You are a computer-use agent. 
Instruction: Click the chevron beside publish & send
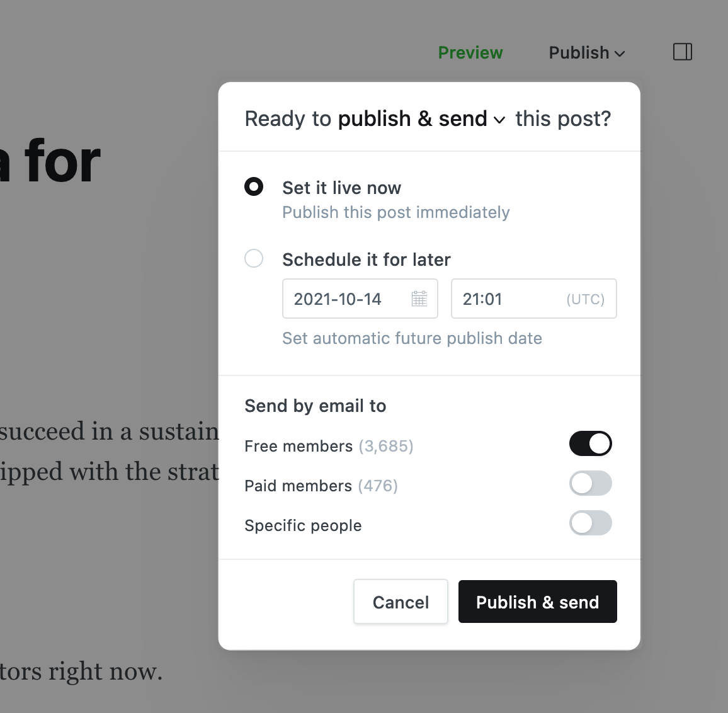(499, 120)
